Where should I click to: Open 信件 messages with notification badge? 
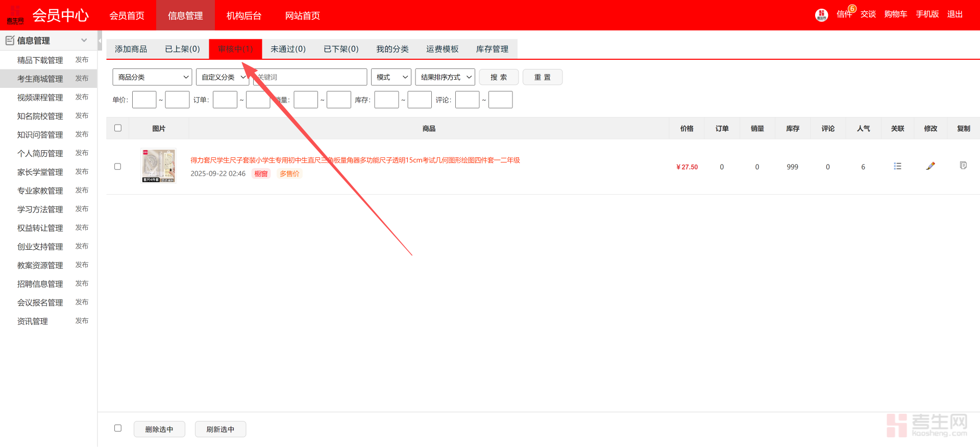(844, 14)
